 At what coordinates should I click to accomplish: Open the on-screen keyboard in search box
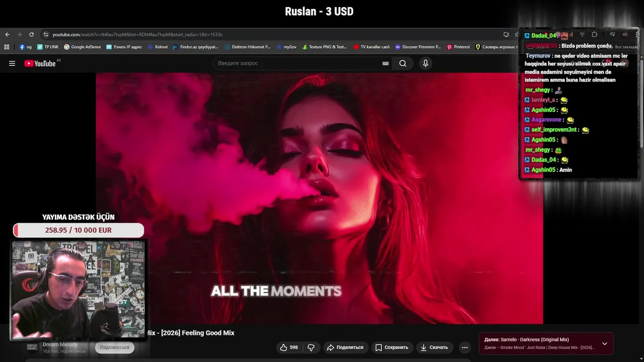385,63
